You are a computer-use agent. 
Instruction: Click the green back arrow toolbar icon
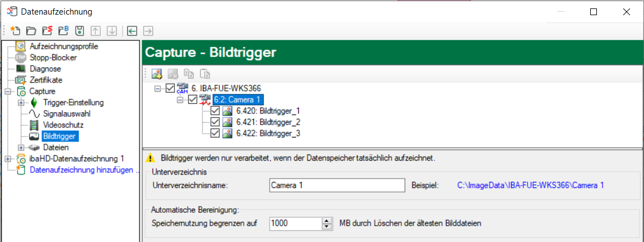[x=132, y=30]
